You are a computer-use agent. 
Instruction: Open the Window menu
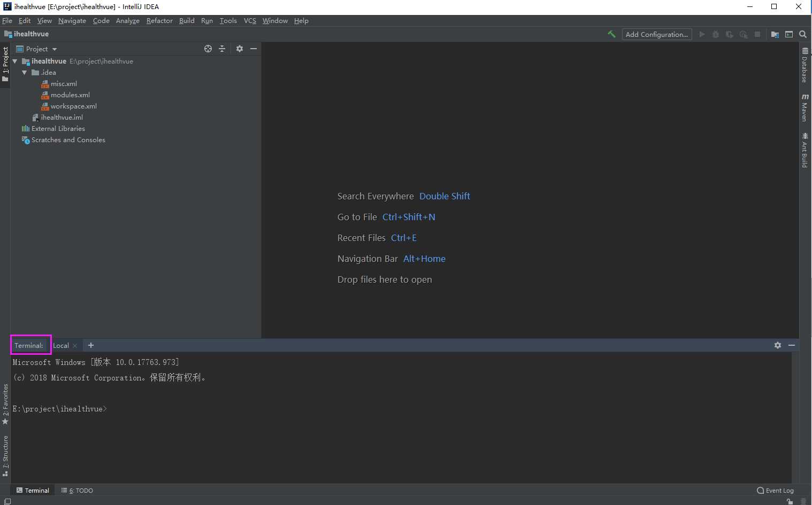click(275, 20)
